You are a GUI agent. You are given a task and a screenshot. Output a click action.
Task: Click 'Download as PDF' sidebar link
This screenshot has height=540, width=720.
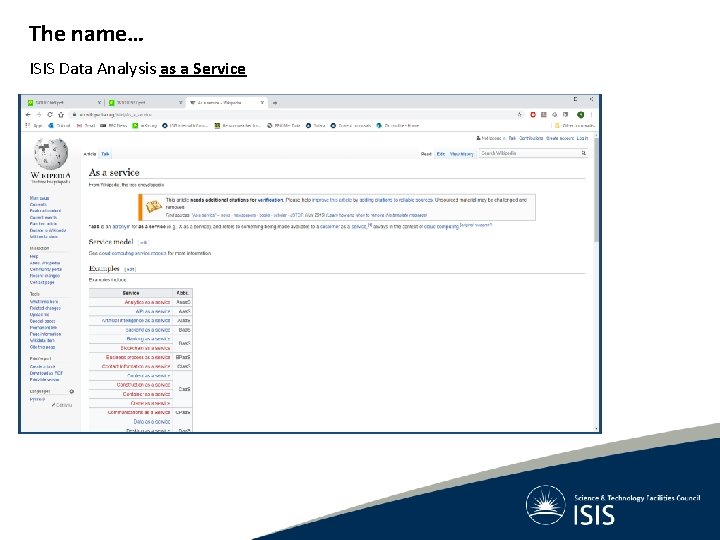click(46, 373)
